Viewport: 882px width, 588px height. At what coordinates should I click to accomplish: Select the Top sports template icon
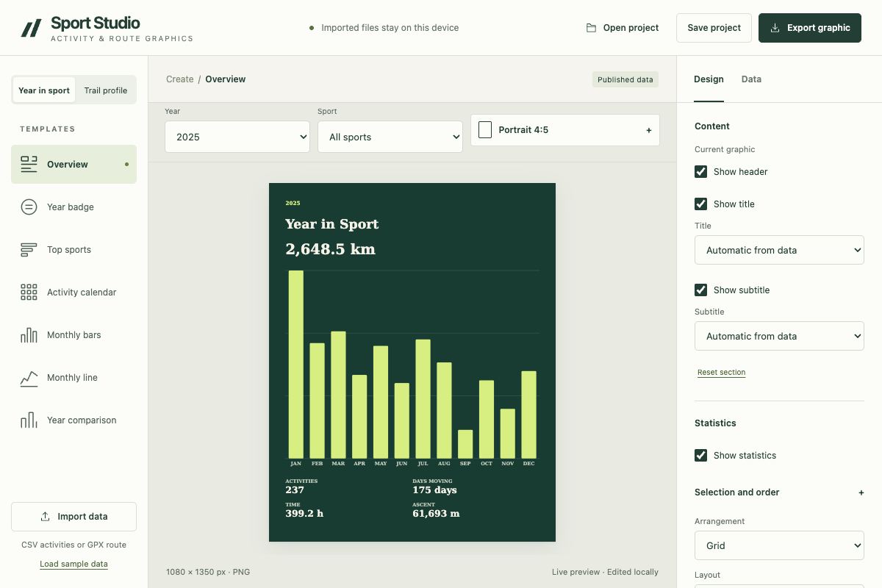29,250
